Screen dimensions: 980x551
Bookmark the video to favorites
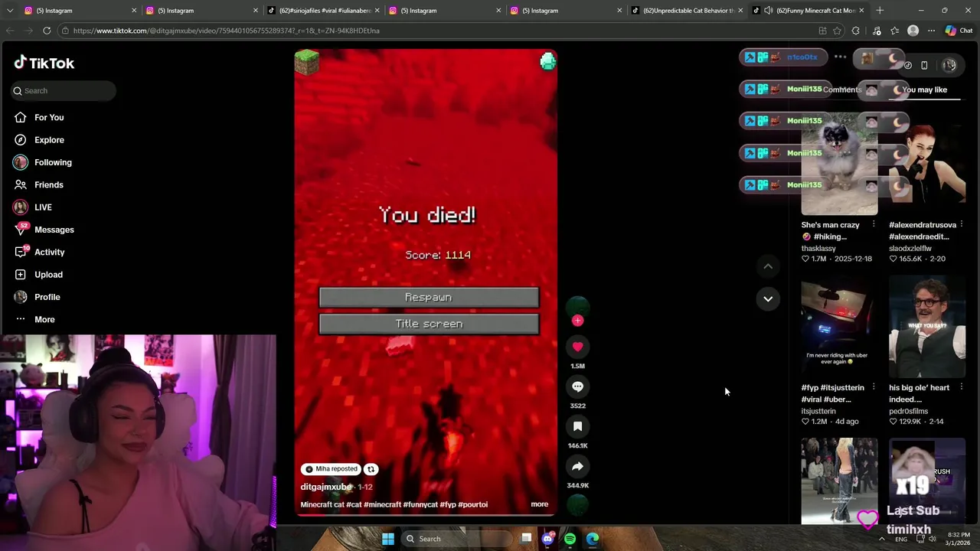point(577,426)
